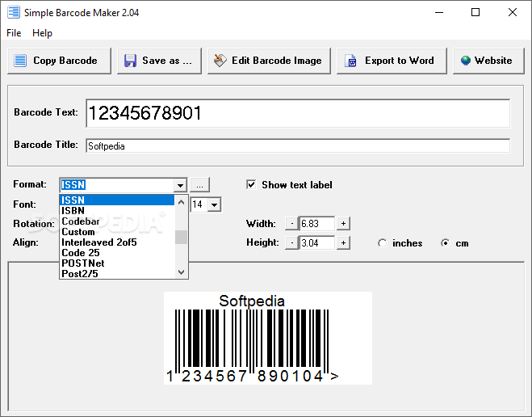Click the Copy Barcode icon
Viewport: 532px width, 417px height.
coord(20,61)
